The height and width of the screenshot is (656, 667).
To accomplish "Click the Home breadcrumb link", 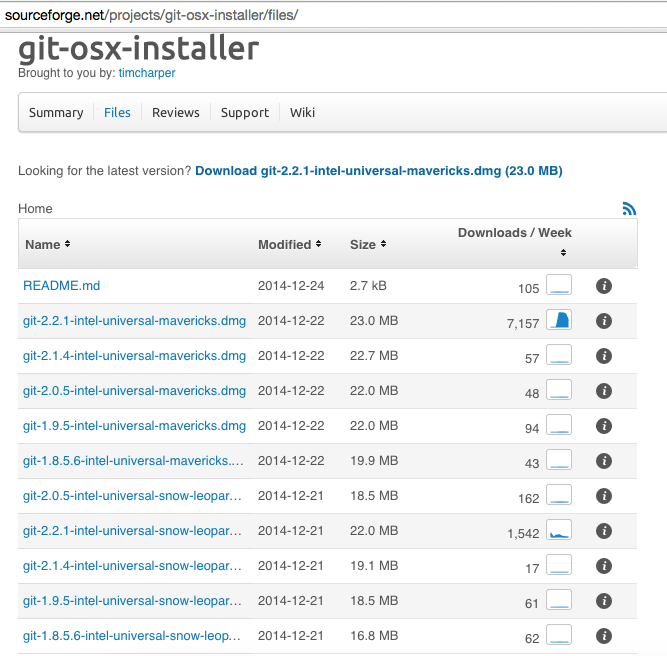I will 35,209.
